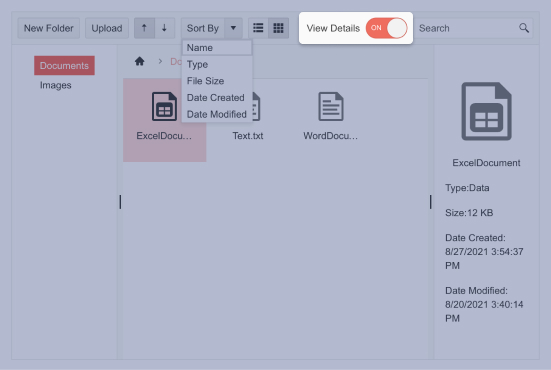
Task: Sort descending with the down arrow
Action: tap(164, 28)
